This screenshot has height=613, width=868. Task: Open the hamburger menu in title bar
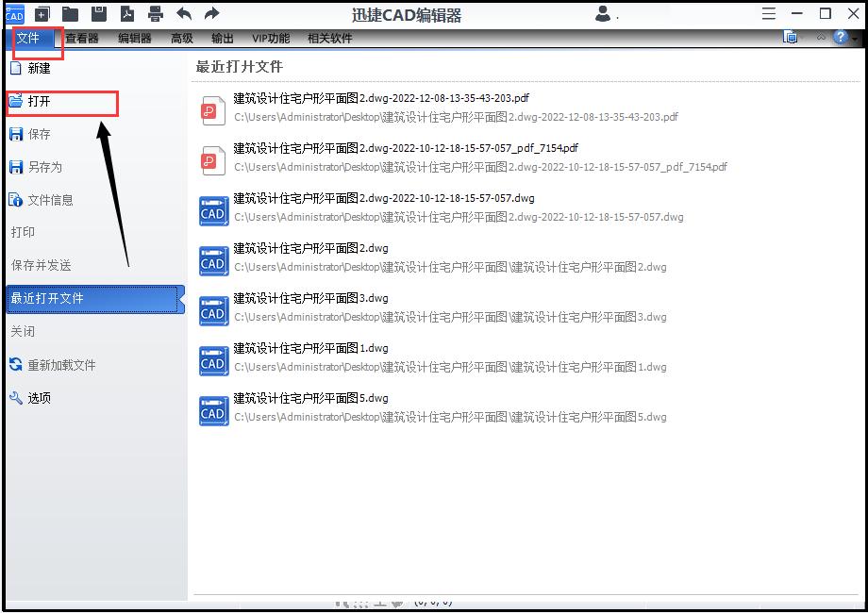(768, 13)
